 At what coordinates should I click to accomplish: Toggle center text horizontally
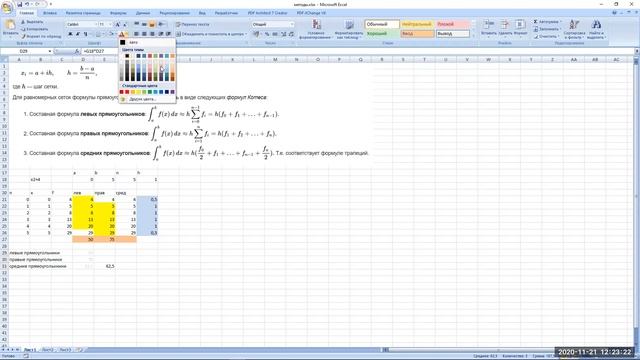(144, 34)
